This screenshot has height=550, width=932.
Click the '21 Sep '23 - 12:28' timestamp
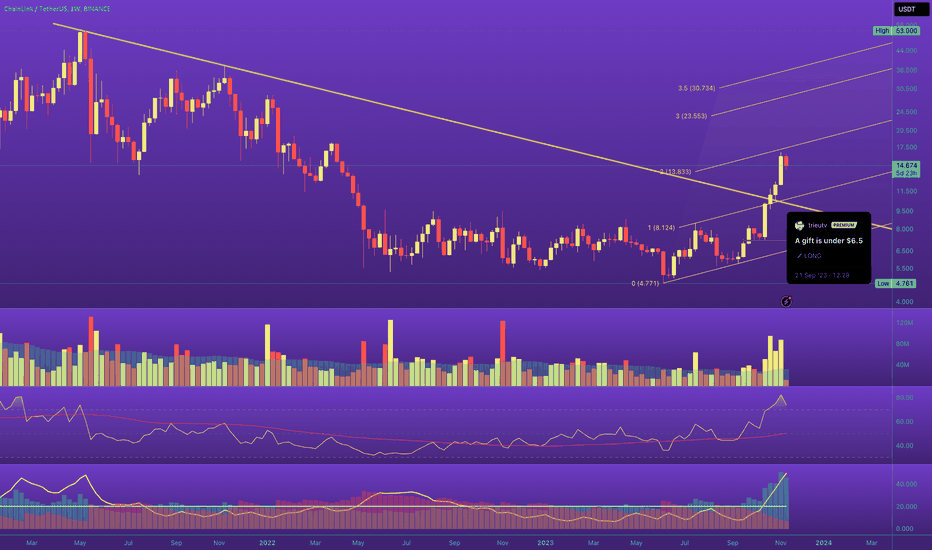(822, 275)
